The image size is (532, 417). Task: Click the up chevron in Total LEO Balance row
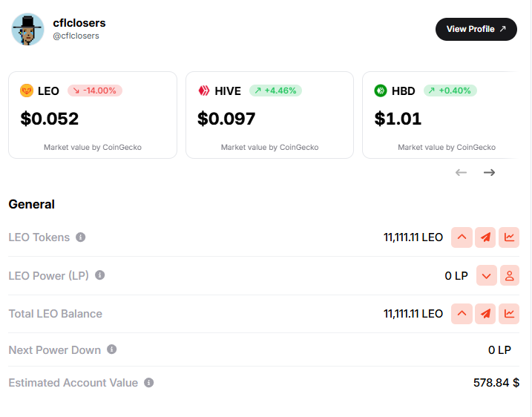pyautogui.click(x=462, y=314)
